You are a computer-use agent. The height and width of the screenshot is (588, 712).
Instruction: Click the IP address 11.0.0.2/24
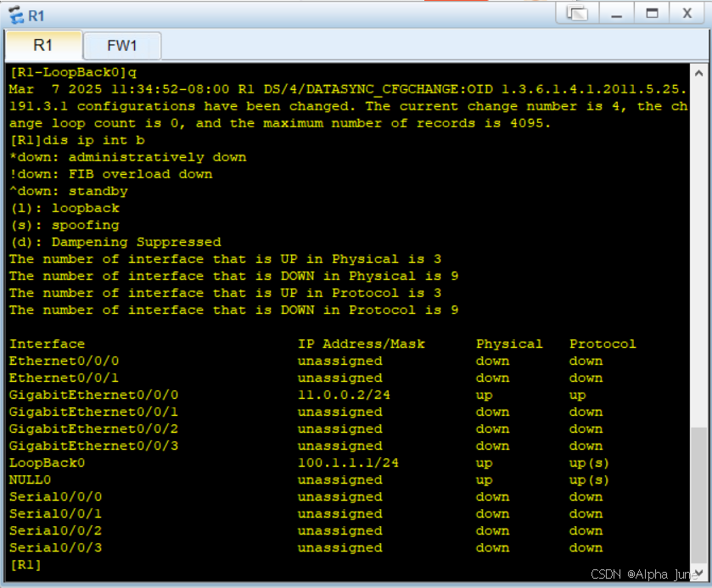point(344,395)
